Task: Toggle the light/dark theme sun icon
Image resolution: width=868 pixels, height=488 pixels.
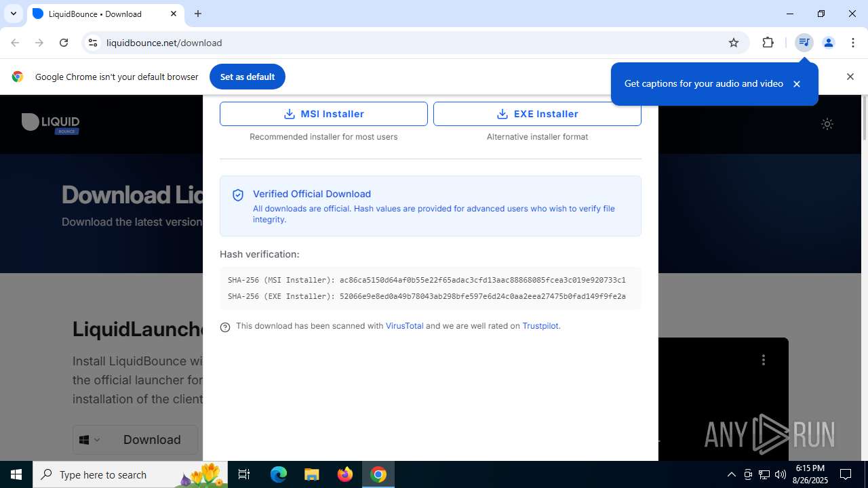Action: pos(827,124)
